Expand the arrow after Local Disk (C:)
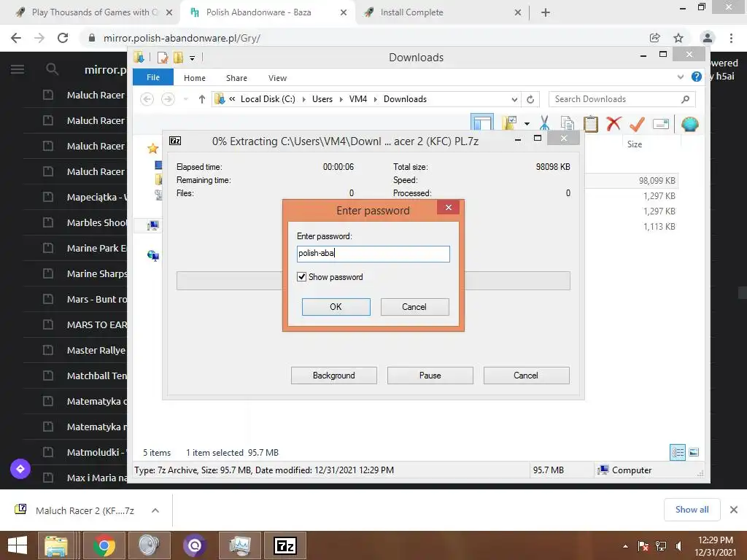 coord(304,99)
